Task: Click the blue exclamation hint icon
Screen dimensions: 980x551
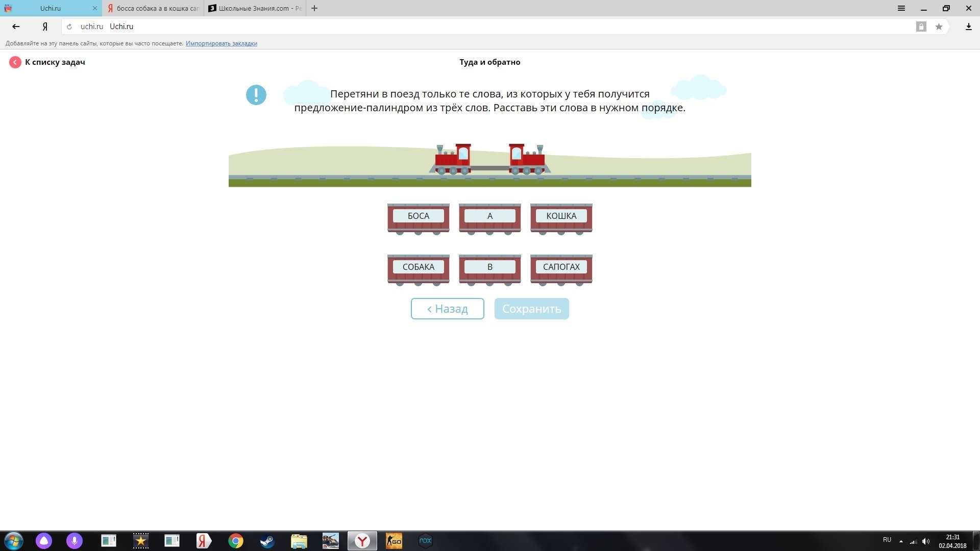Action: pyautogui.click(x=256, y=95)
